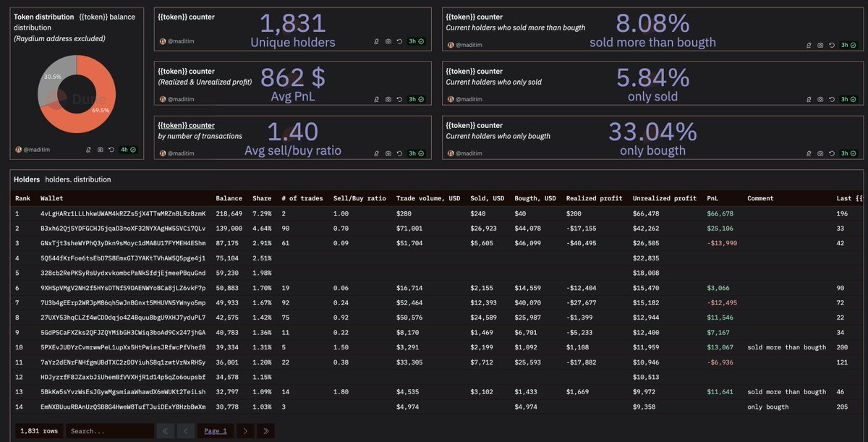Open @maditim profile under 'only sold' counter
Screen dimensions: 868x442
[467, 99]
